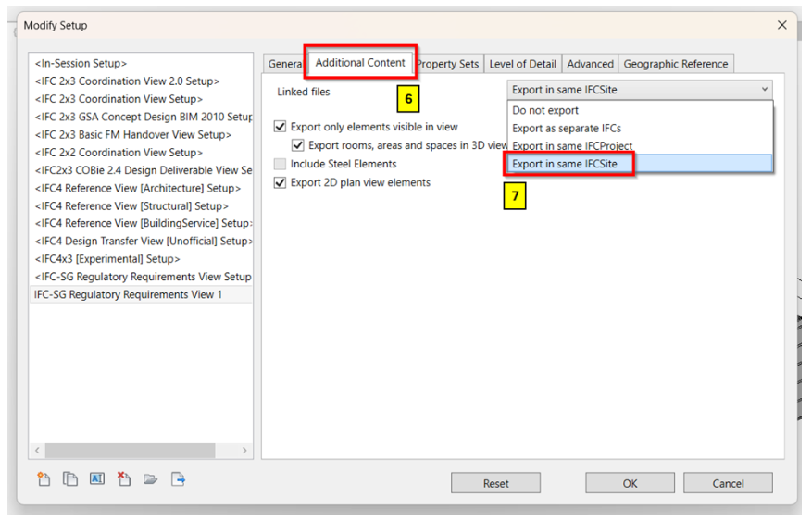This screenshot has width=812, height=521.
Task: Select Export as separate IFCs option
Action: pyautogui.click(x=566, y=129)
